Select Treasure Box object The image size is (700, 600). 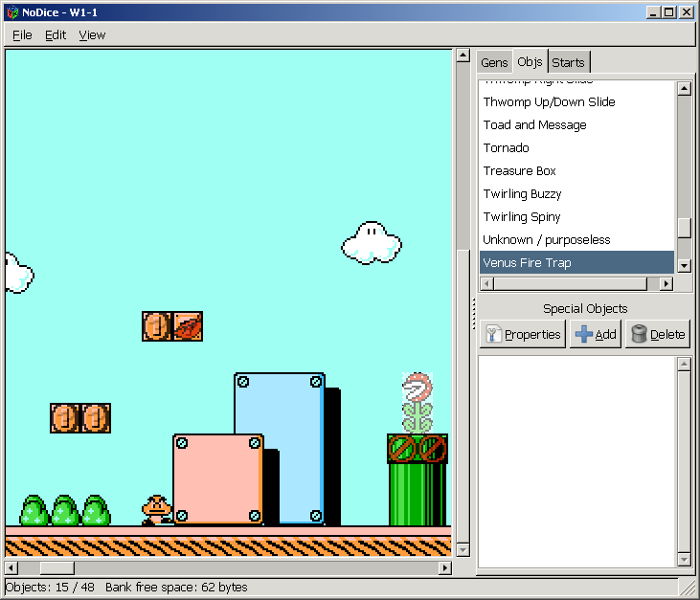[576, 171]
